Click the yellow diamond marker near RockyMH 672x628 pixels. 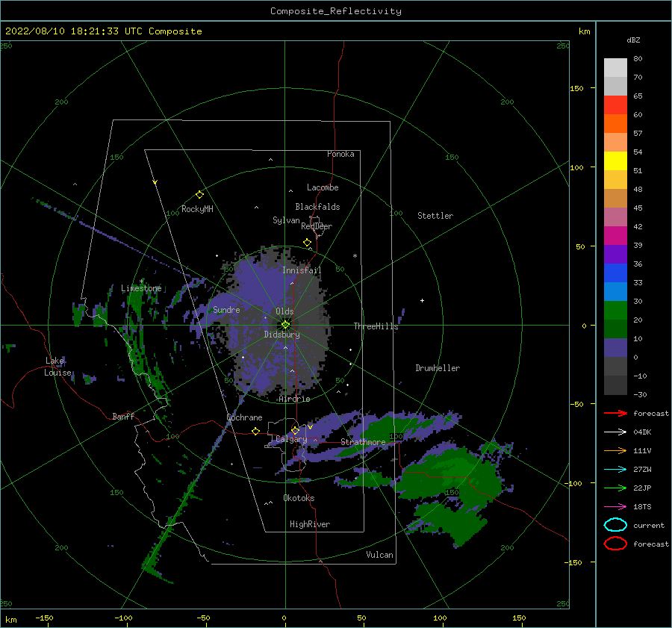199,195
